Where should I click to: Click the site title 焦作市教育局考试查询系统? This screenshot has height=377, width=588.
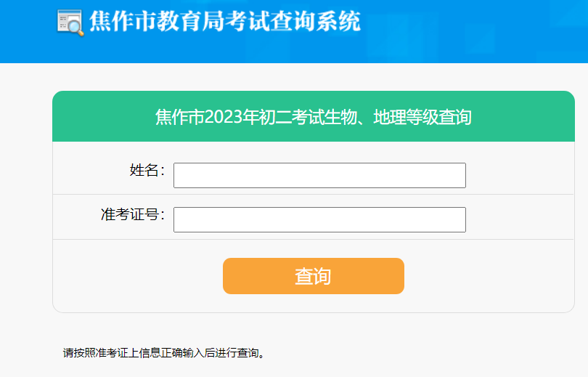pyautogui.click(x=225, y=22)
